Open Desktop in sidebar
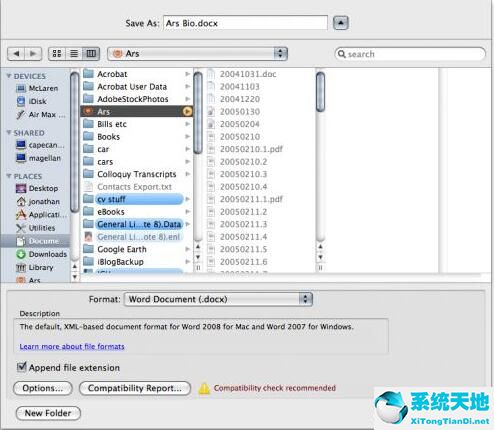494x430 pixels. tap(37, 188)
